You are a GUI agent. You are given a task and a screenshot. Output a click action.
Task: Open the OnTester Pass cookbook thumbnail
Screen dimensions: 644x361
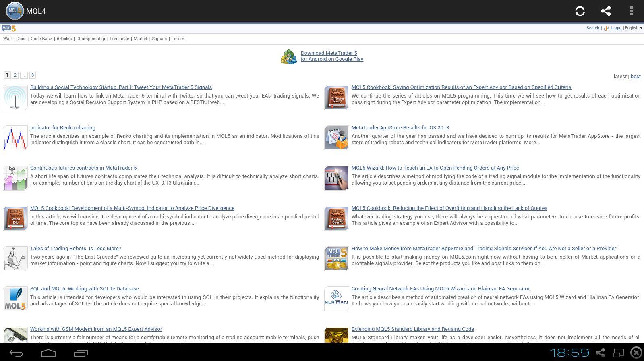pyautogui.click(x=337, y=98)
